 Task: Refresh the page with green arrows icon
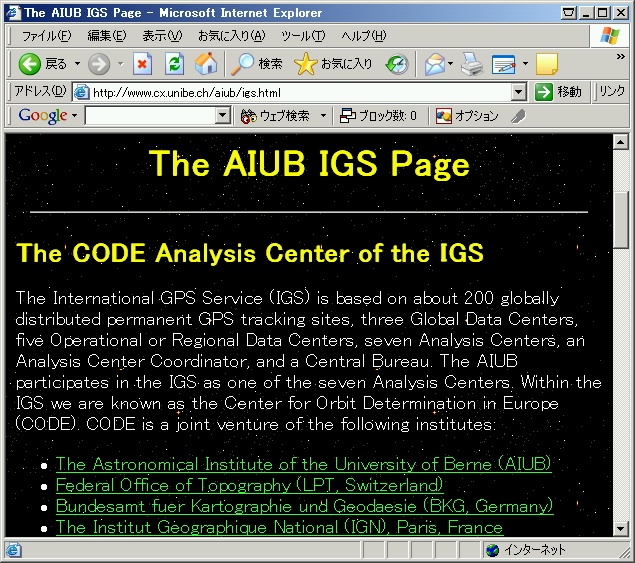[175, 64]
